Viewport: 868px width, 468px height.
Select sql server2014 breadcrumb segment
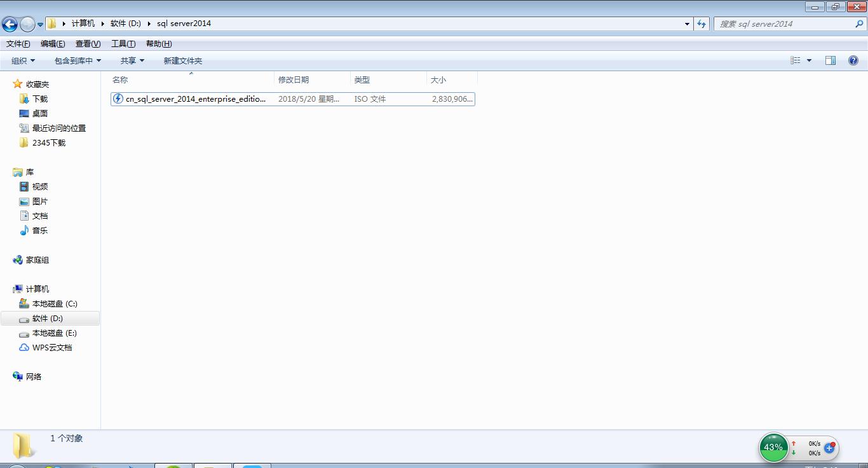click(184, 24)
